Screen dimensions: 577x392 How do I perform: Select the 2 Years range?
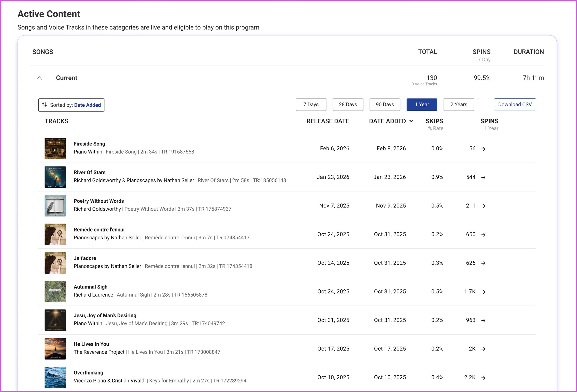click(459, 104)
